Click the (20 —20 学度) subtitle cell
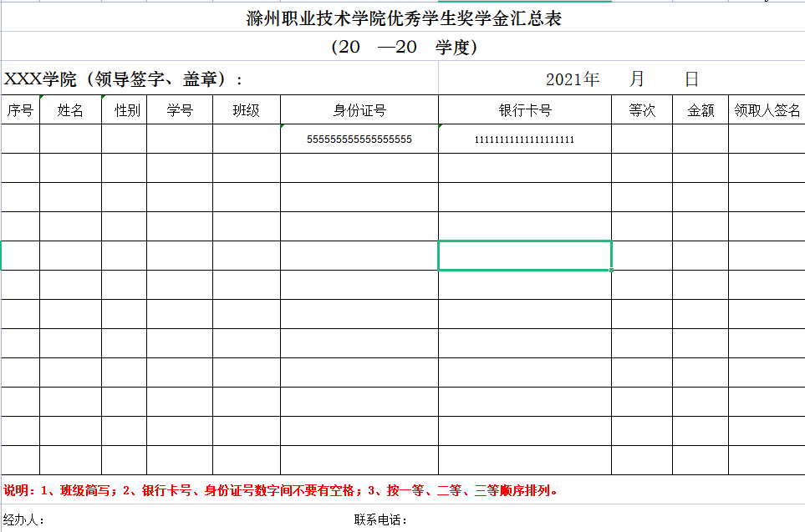 [403, 48]
